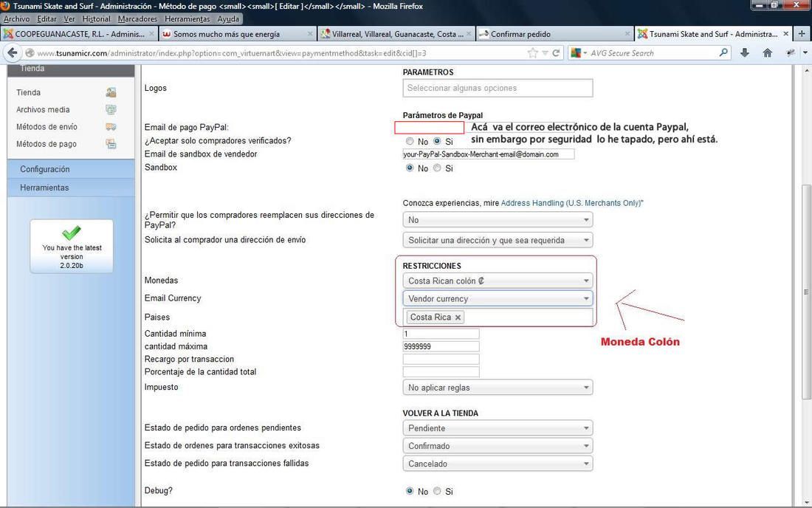Select Si for verified buyers only
Screen dimensions: 812x508
click(437, 141)
